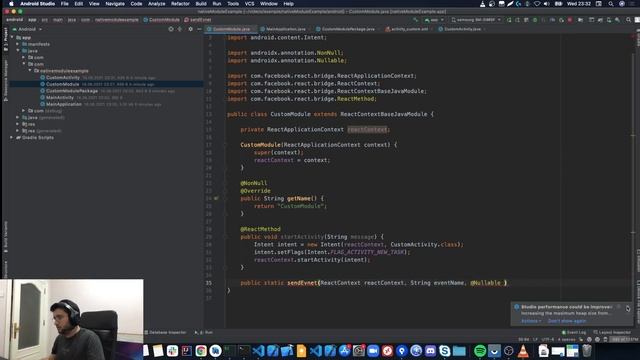Click the Select Opened File target icon
This screenshot has width=640, height=360.
click(171, 29)
